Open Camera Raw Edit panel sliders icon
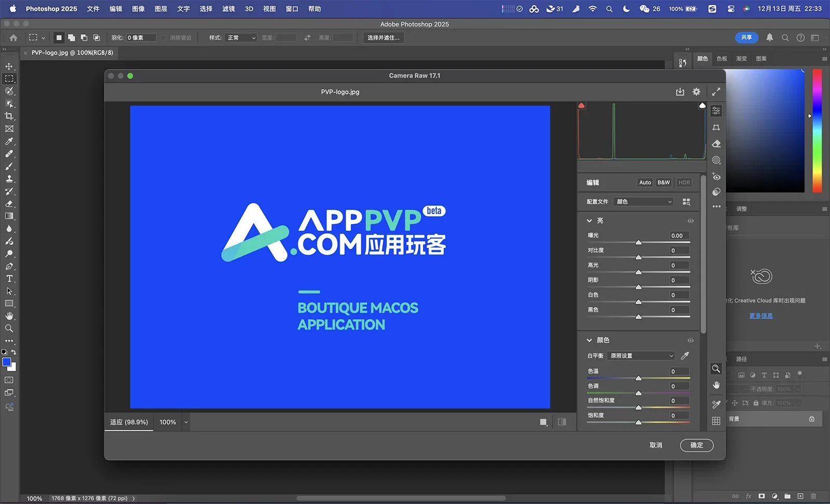The width and height of the screenshot is (830, 504). tap(716, 111)
